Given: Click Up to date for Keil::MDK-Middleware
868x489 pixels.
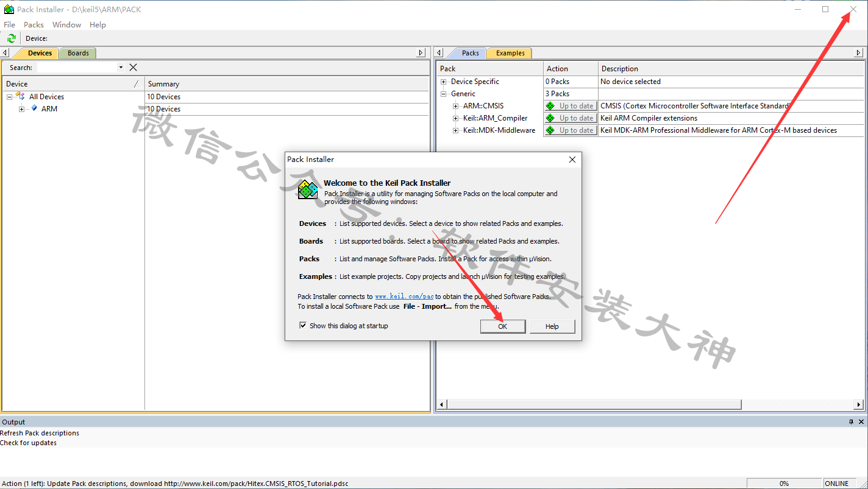Looking at the screenshot, I should 570,130.
